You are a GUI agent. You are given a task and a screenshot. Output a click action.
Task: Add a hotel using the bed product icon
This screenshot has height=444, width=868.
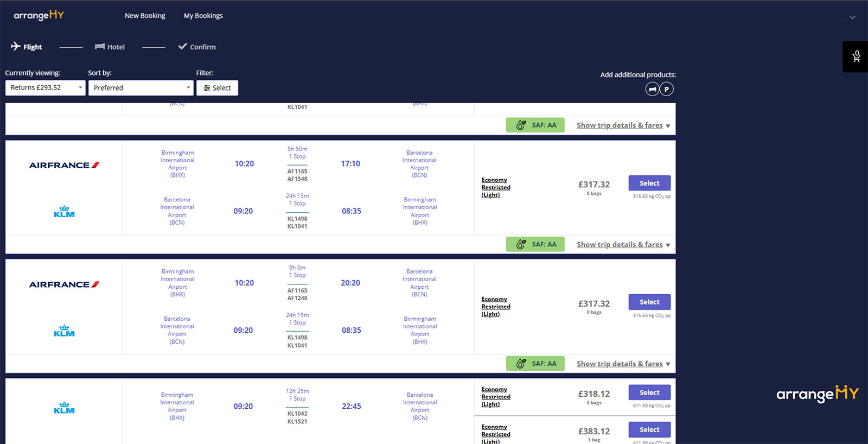pos(652,89)
